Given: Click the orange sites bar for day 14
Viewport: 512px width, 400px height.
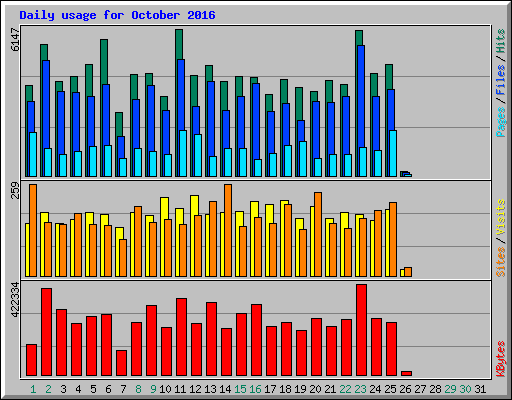Looking at the screenshot, I should tap(228, 230).
